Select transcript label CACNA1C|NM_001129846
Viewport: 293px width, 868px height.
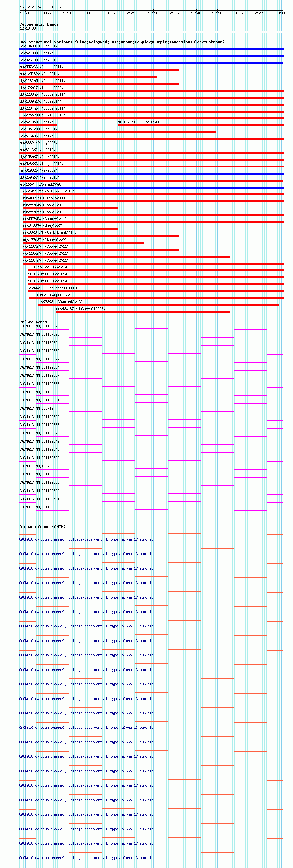pyautogui.click(x=40, y=449)
